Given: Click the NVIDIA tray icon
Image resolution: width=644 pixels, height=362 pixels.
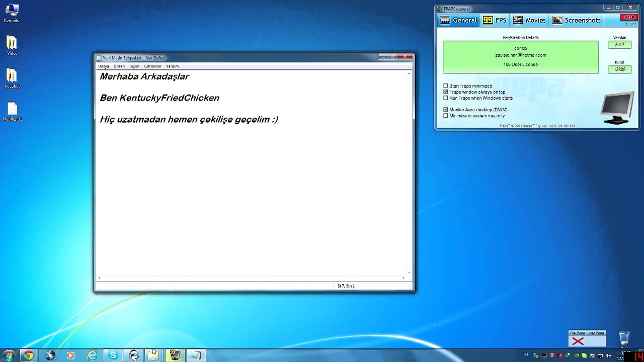Looking at the screenshot, I should click(576, 355).
